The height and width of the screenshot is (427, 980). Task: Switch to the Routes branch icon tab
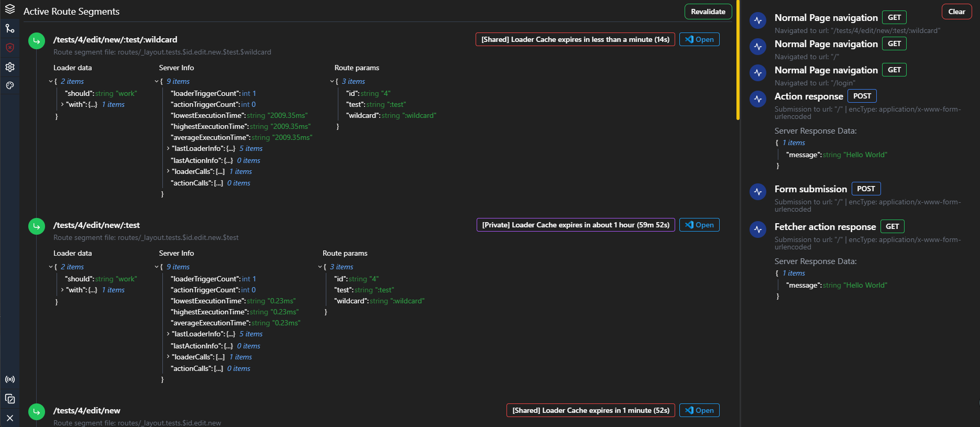[x=10, y=28]
